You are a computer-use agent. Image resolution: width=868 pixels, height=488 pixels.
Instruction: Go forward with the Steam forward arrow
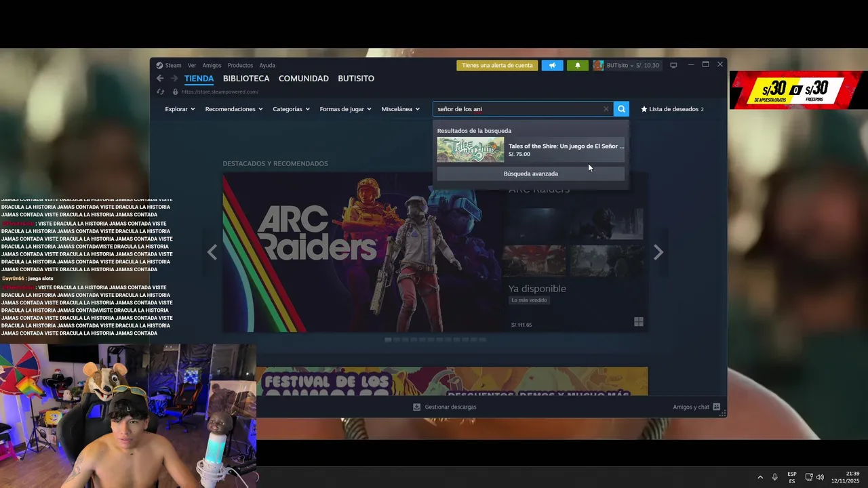click(174, 79)
